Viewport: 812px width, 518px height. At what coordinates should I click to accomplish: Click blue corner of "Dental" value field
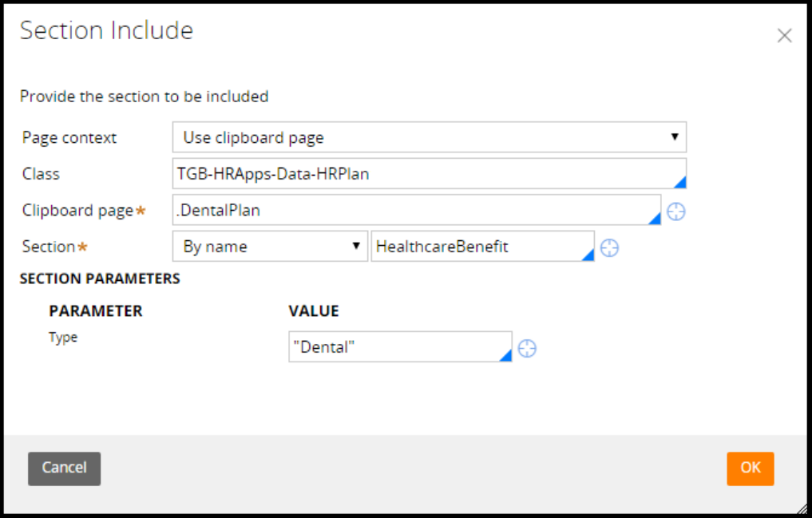tap(505, 356)
